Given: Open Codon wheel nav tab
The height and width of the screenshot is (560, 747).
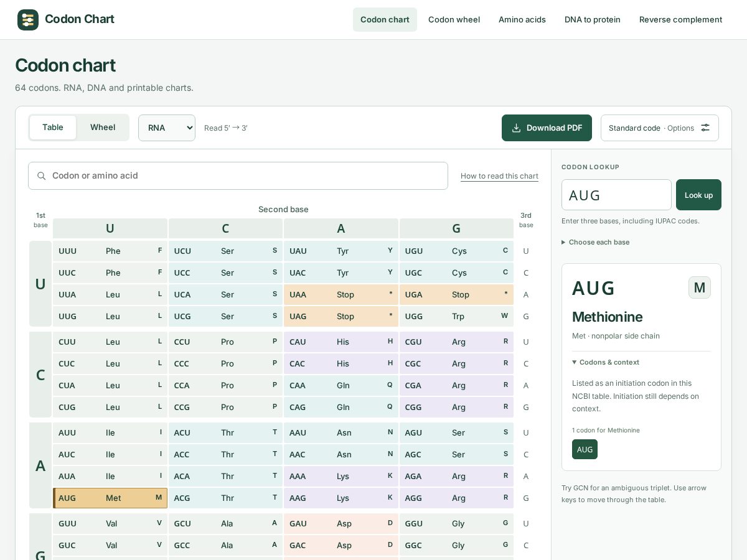Looking at the screenshot, I should click(454, 20).
